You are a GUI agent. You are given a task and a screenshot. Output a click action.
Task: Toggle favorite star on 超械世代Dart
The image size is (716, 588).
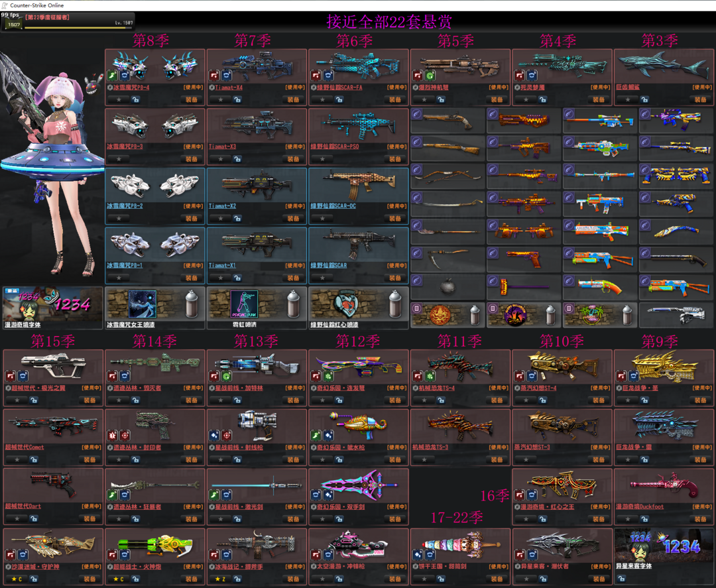click(17, 518)
